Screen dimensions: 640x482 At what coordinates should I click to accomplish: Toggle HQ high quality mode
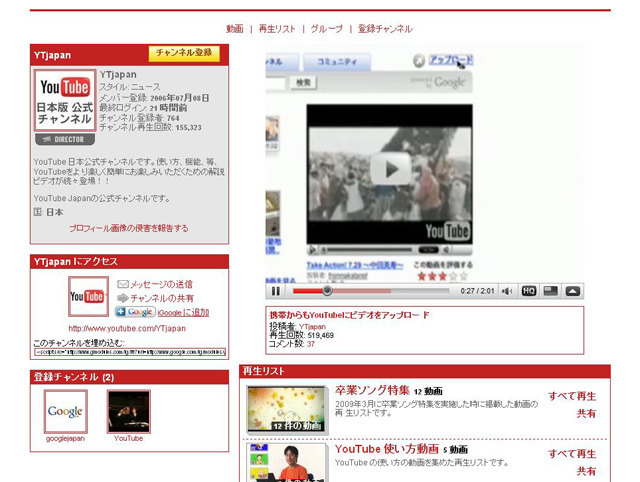[529, 291]
